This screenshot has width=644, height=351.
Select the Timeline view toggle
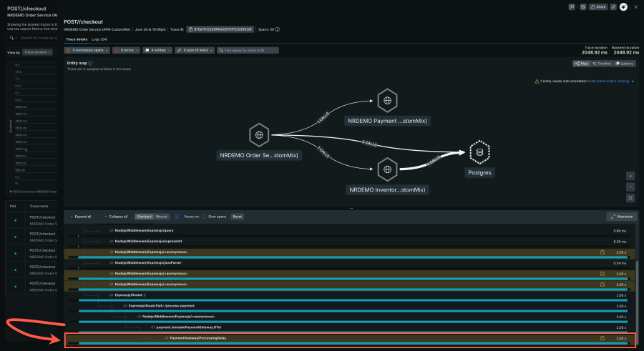(601, 64)
